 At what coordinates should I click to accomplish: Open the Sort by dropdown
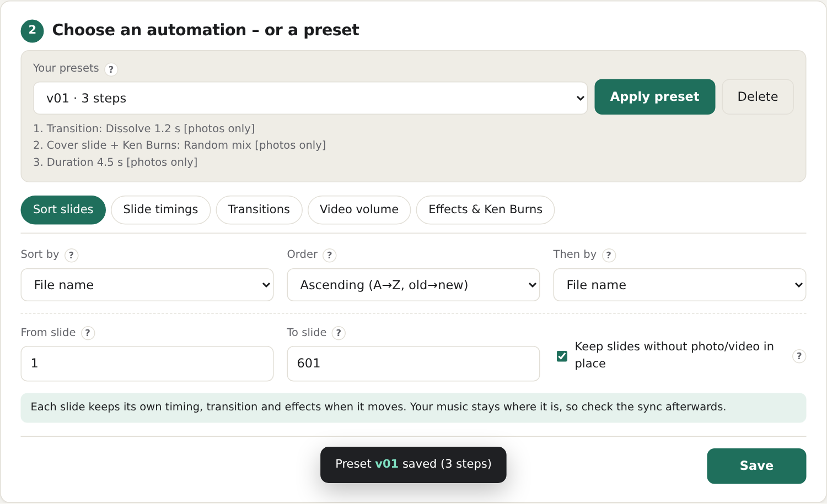coord(147,285)
